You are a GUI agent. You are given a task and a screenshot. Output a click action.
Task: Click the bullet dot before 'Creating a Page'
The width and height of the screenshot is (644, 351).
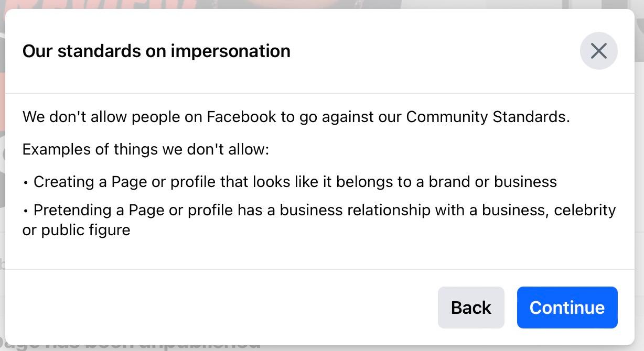coord(26,183)
